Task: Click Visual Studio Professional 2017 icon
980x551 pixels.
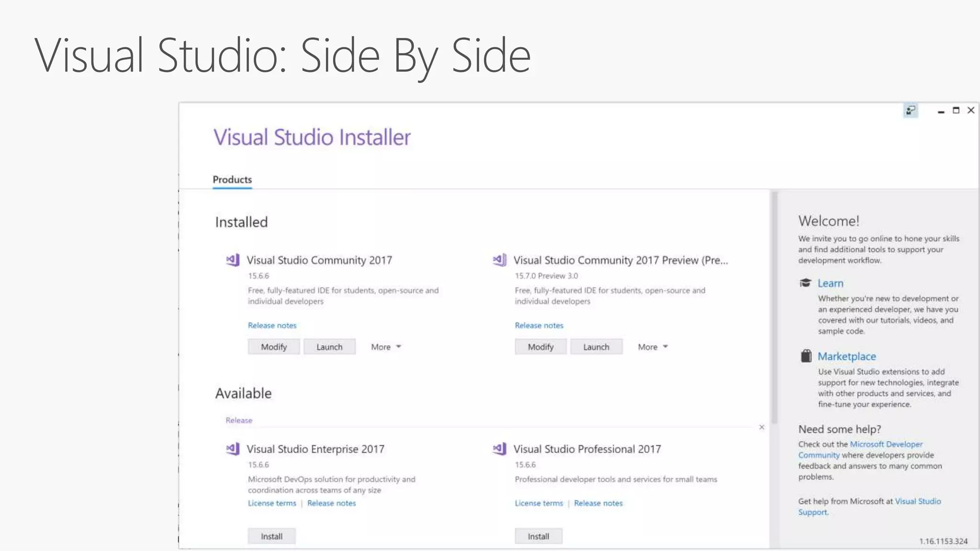Action: coord(500,449)
